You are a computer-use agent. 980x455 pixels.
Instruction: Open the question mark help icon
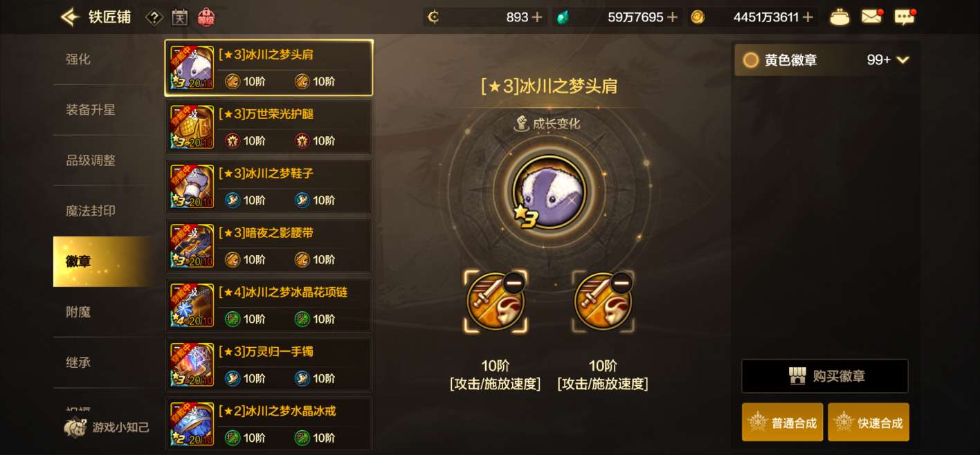(154, 17)
